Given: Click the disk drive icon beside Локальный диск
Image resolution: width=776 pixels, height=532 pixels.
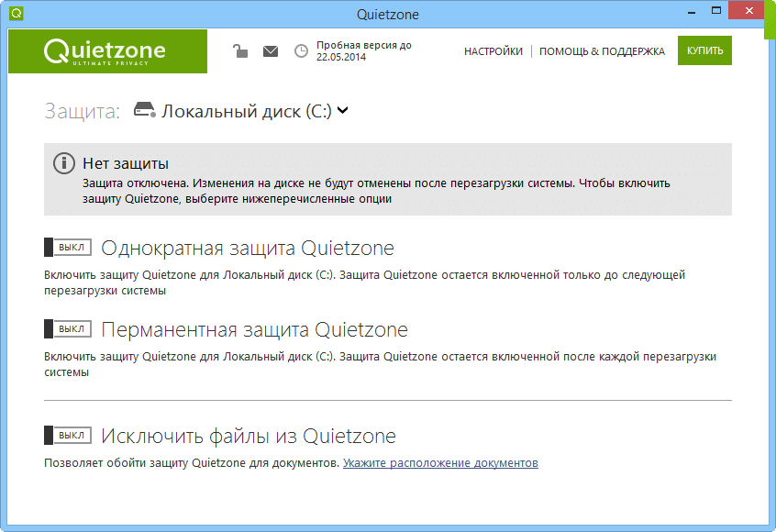Looking at the screenshot, I should click(145, 110).
